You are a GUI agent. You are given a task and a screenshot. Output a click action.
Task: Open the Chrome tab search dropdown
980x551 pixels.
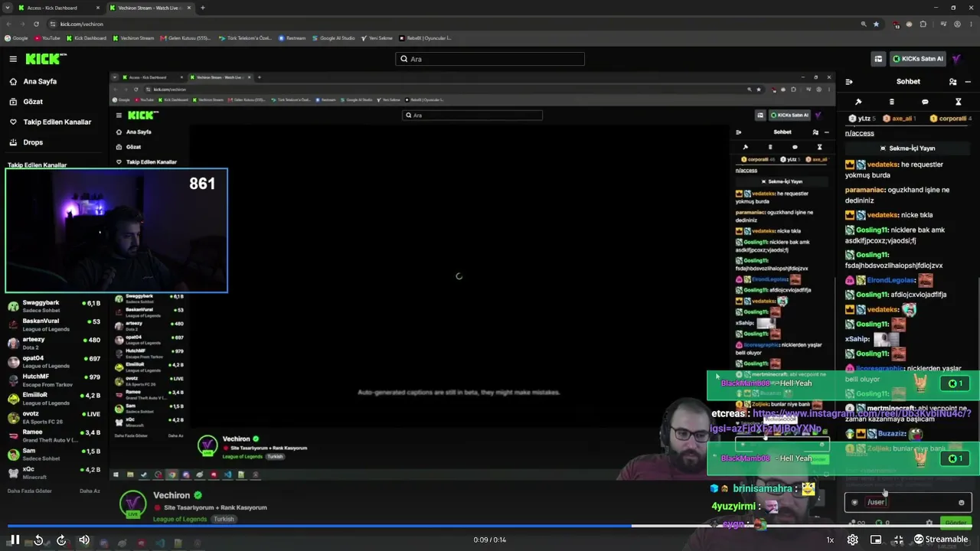coord(8,8)
